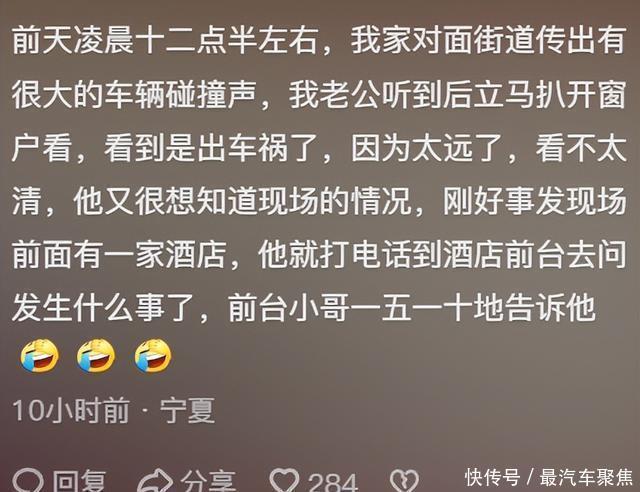
Task: Click the line 前面有一家酒店
Action: point(319,254)
